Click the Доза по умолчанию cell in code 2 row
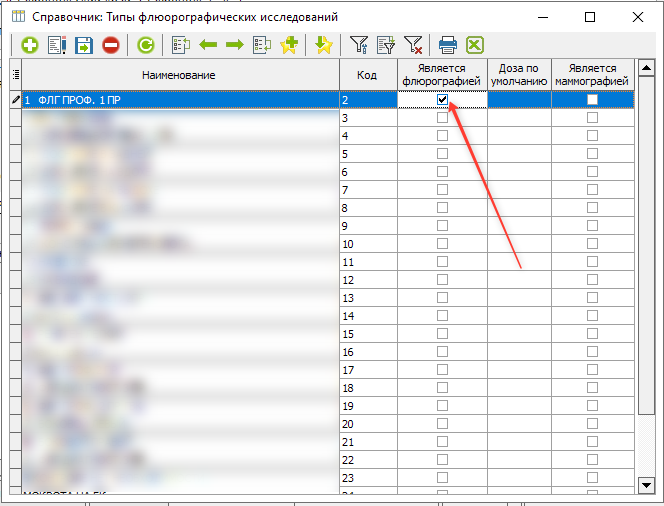 [519, 100]
